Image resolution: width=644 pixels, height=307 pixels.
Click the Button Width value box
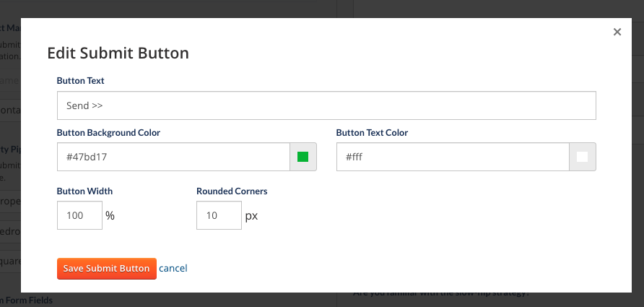79,215
